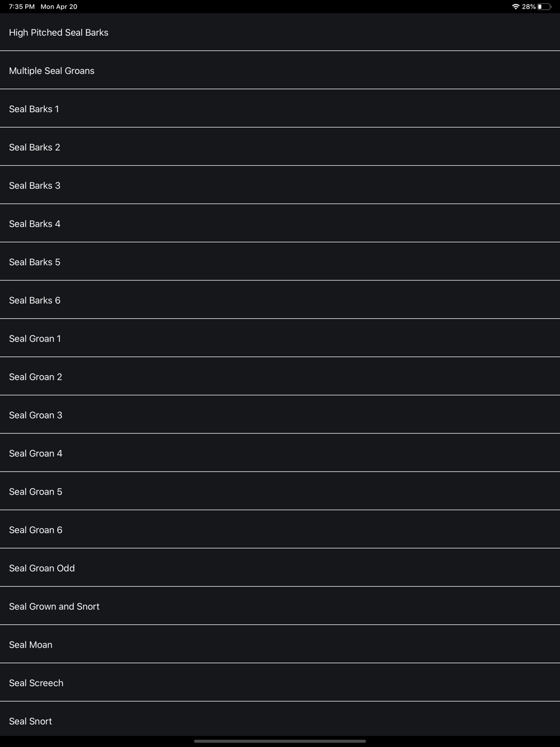This screenshot has width=560, height=747.
Task: Tap the battery indicator in status bar
Action: (x=544, y=7)
